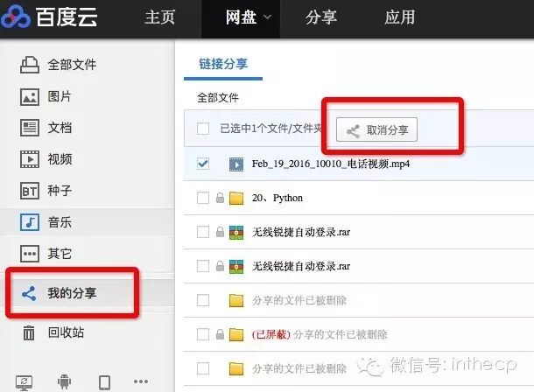Uncheck the Feb_19_2016 mp4 file checkbox
The height and width of the screenshot is (392, 534).
[x=203, y=164]
